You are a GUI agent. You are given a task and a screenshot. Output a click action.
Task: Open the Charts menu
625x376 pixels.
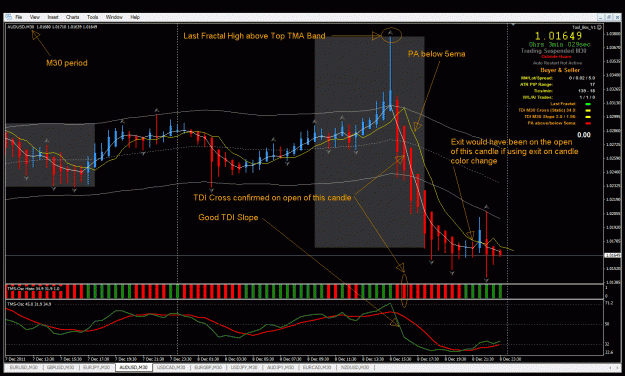point(72,17)
